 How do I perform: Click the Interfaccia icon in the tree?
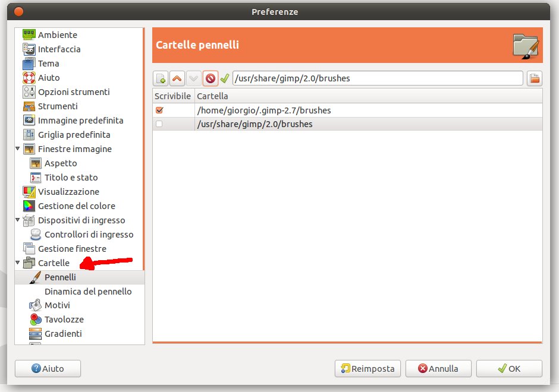click(29, 49)
